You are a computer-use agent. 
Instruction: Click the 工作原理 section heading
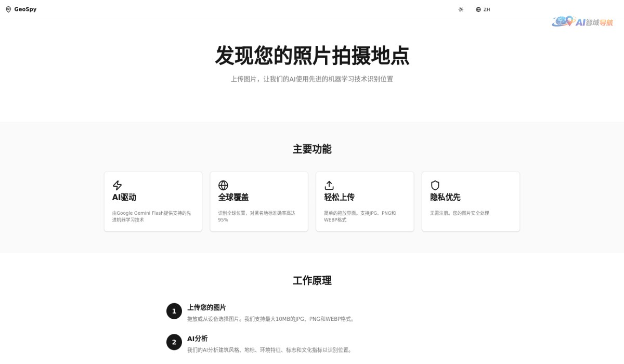pos(312,281)
